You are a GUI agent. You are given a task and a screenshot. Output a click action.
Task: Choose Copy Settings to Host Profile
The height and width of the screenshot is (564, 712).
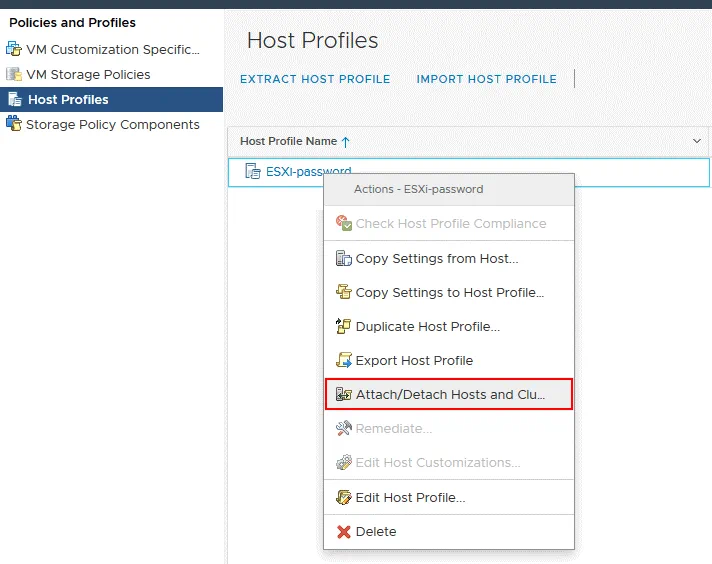click(449, 292)
